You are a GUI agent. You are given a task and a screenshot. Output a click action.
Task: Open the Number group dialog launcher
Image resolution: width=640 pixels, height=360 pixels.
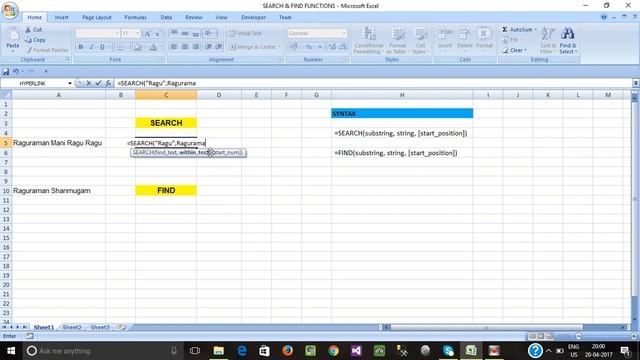(345, 60)
